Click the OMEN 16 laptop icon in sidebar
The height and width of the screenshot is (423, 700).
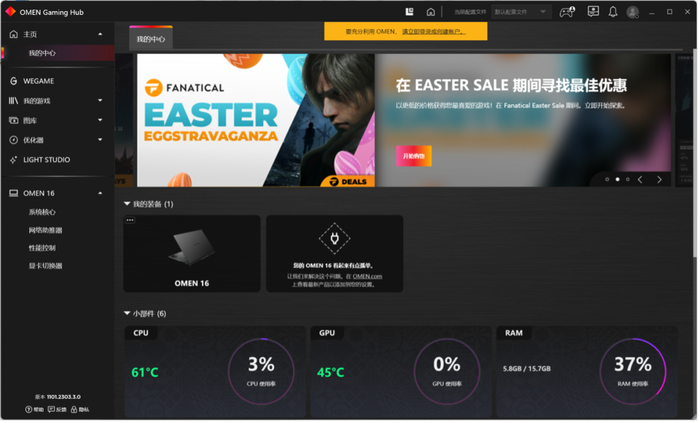[x=14, y=193]
